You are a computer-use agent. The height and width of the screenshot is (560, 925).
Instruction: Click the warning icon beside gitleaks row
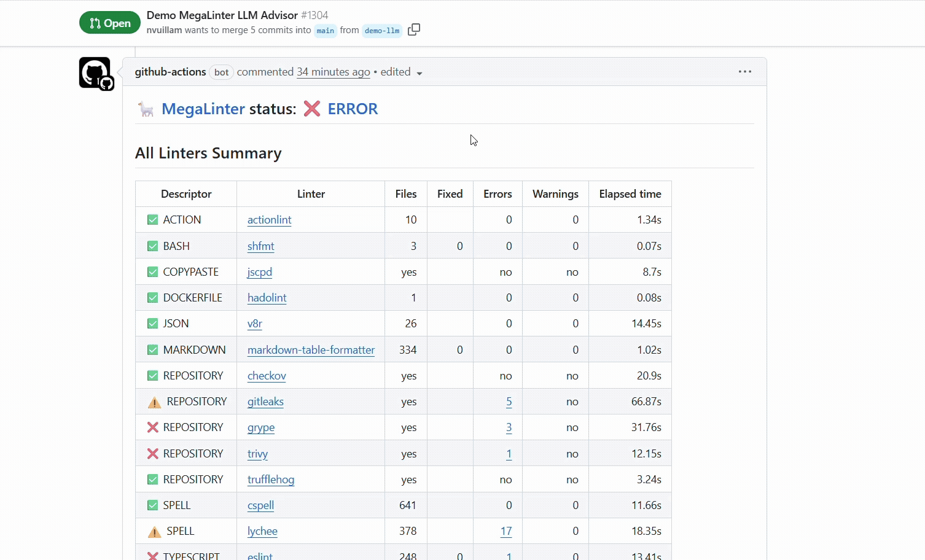coord(154,402)
